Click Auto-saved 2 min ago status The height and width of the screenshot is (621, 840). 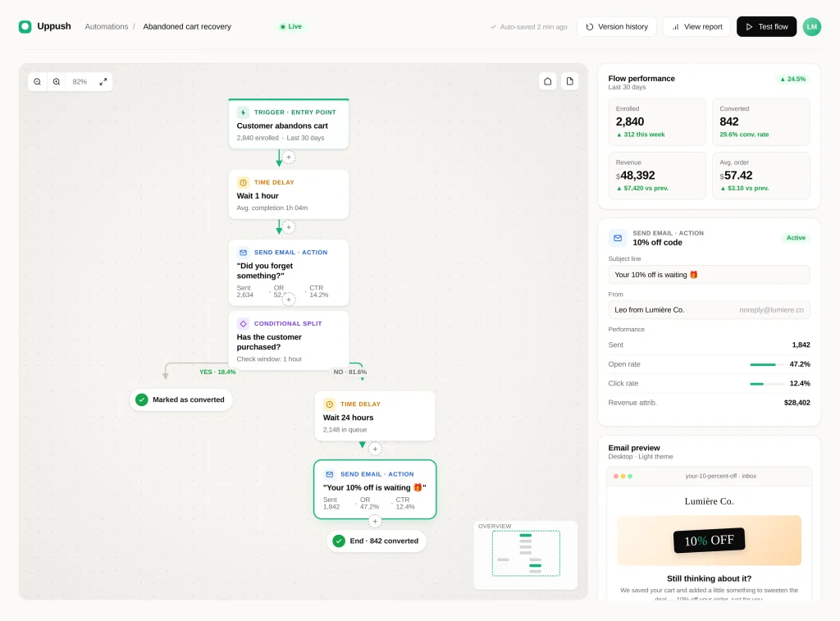click(529, 27)
